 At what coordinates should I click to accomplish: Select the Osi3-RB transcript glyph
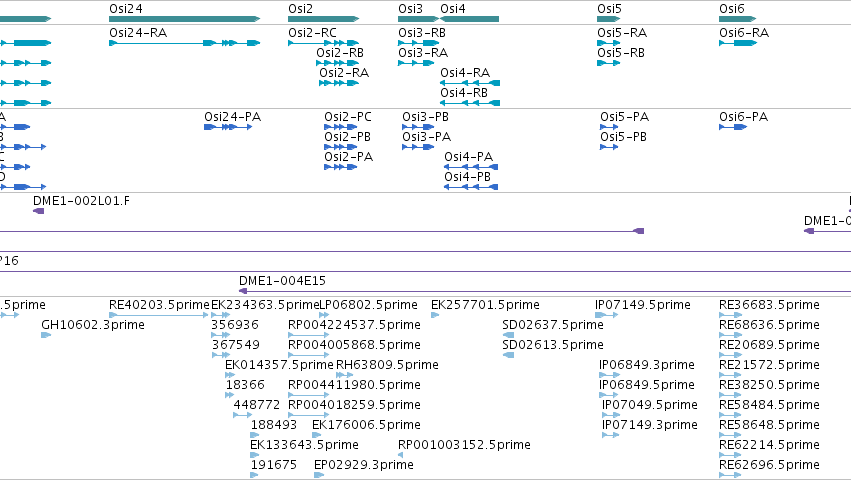418,43
